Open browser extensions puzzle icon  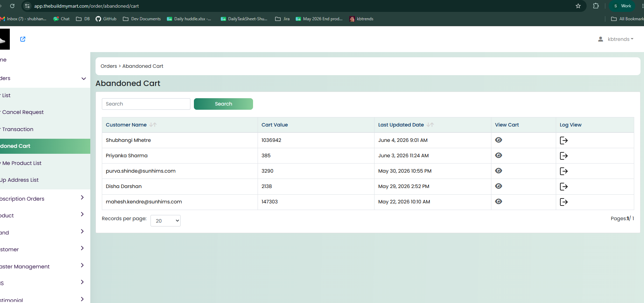click(x=596, y=6)
